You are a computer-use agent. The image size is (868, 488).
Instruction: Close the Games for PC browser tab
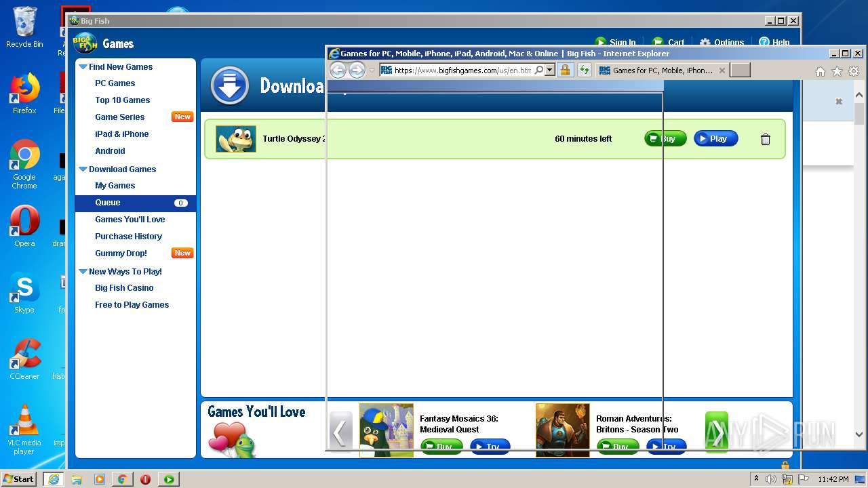click(722, 70)
